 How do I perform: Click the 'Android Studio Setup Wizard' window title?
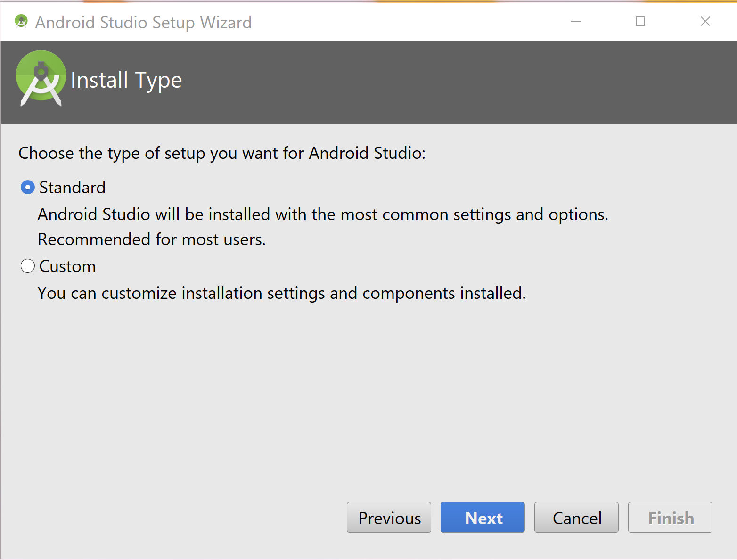point(144,22)
